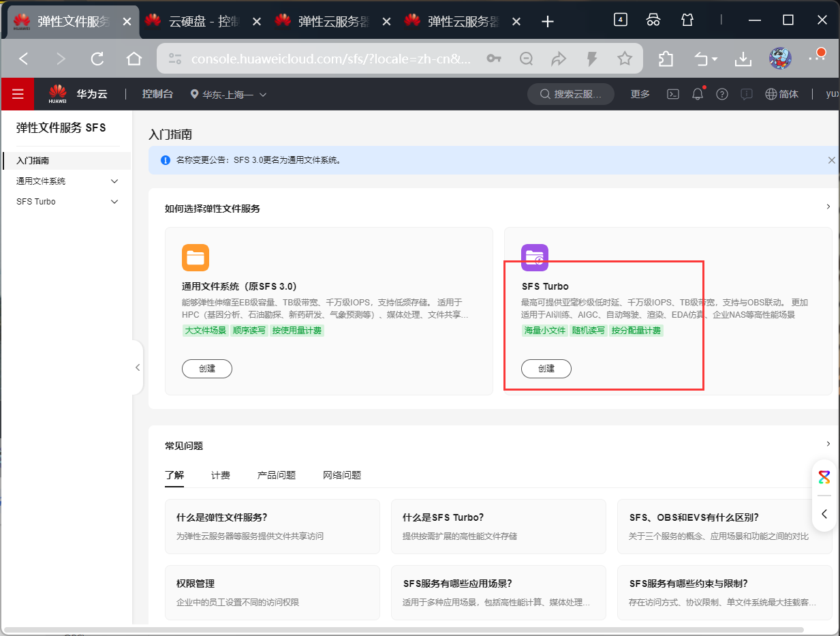The width and height of the screenshot is (840, 636).
Task: Open the browser extensions puzzle icon
Action: coord(666,59)
